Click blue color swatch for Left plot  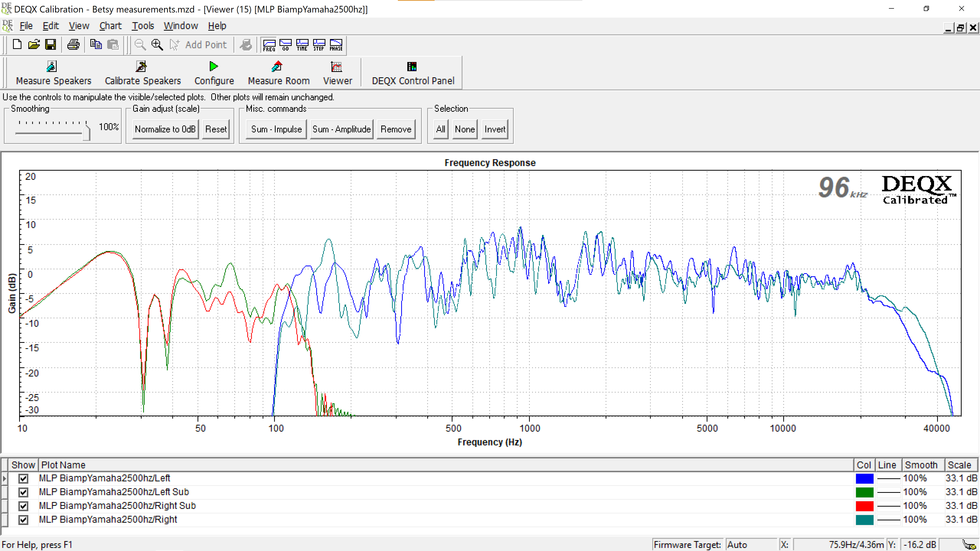click(x=864, y=478)
